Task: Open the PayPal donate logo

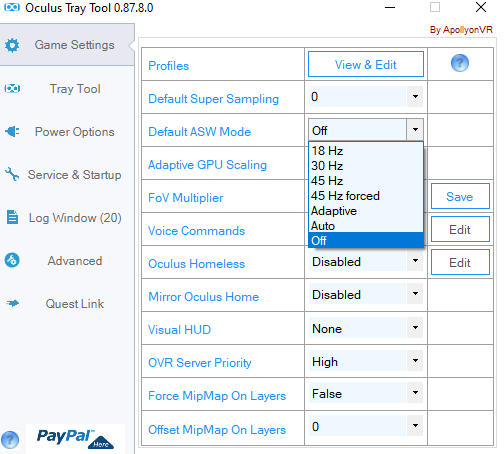Action: pyautogui.click(x=75, y=438)
